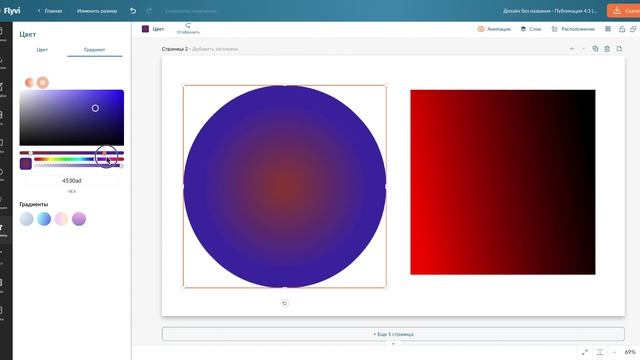Click the opacity slider handle
This screenshot has width=640, height=360.
click(x=121, y=166)
